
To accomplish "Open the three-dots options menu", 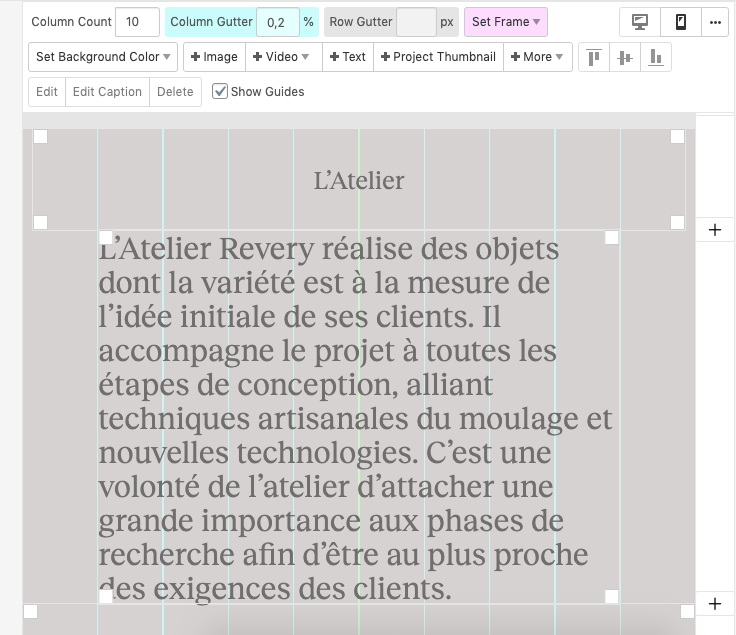I will click(x=714, y=22).
